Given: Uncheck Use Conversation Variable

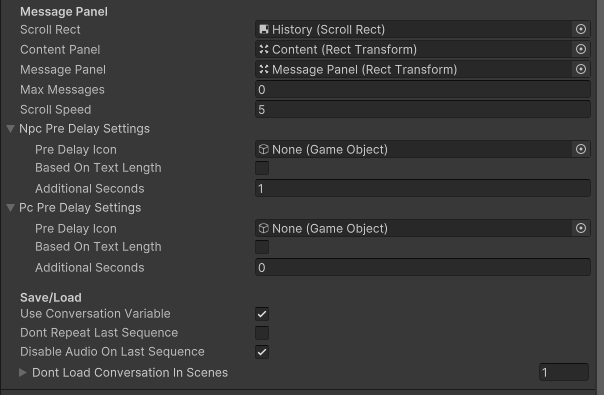Looking at the screenshot, I should tap(262, 314).
